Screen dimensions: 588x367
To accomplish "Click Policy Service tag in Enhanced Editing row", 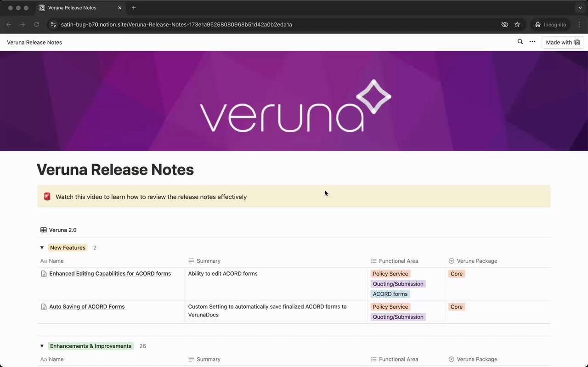I will coord(390,274).
